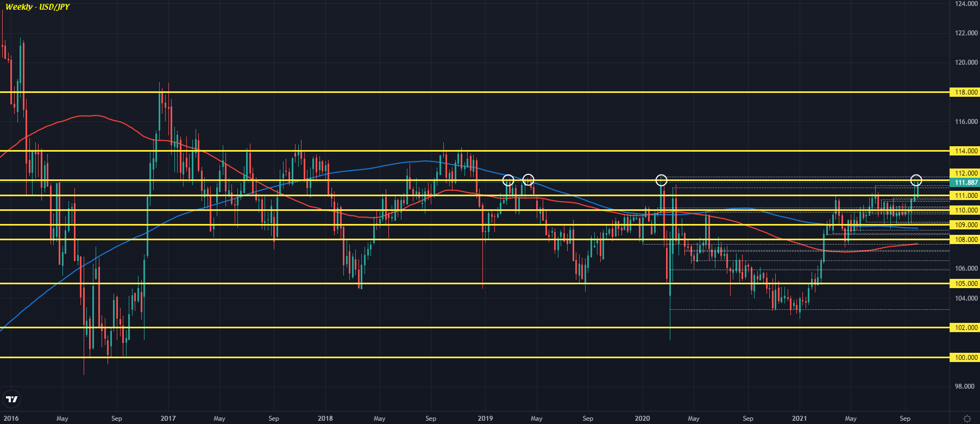Click the 2020 label on time axis
The height and width of the screenshot is (424, 980).
[642, 419]
